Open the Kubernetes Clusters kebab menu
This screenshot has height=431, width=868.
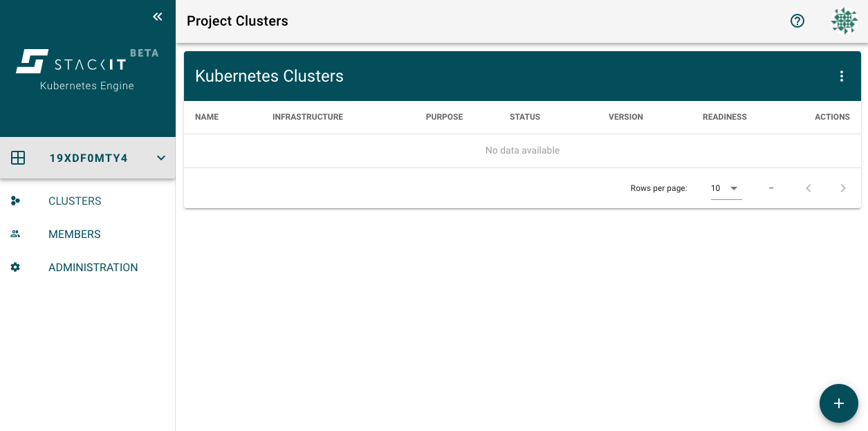[x=842, y=76]
